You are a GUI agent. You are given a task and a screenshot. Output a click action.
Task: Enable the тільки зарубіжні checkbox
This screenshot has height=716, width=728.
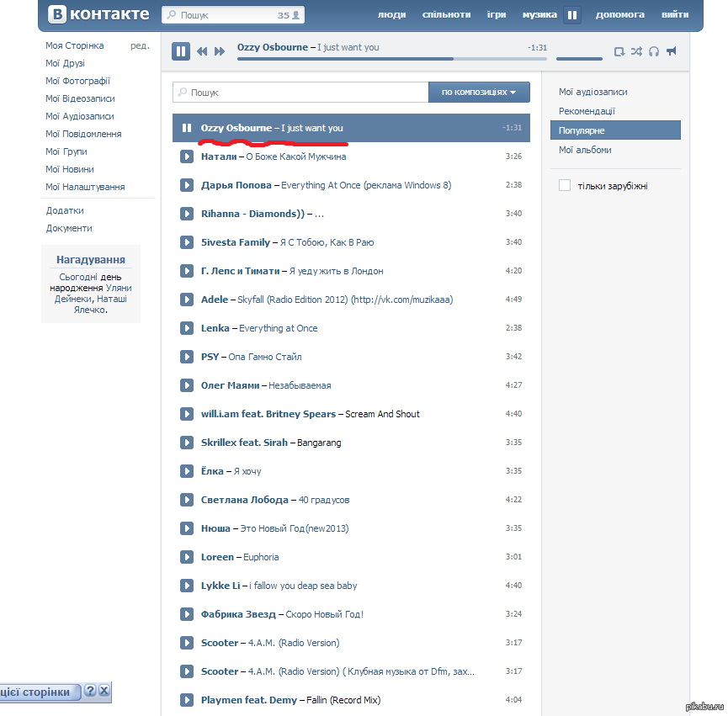tap(565, 186)
